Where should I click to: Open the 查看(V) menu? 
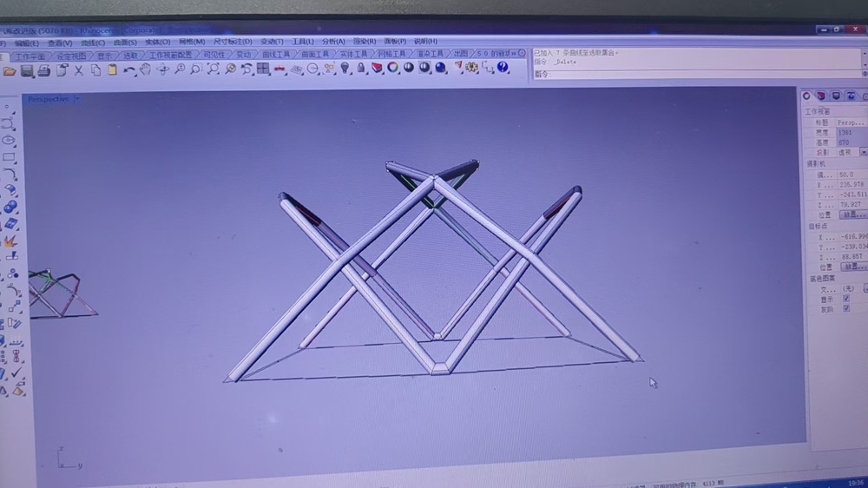click(60, 43)
